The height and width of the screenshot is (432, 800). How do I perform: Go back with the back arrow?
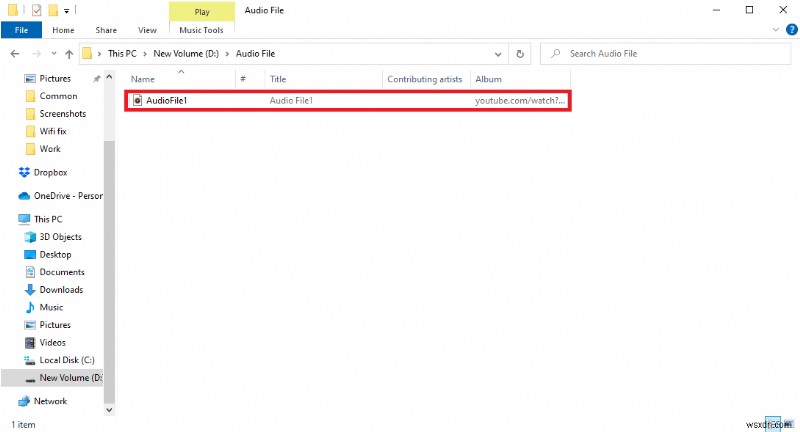point(15,54)
